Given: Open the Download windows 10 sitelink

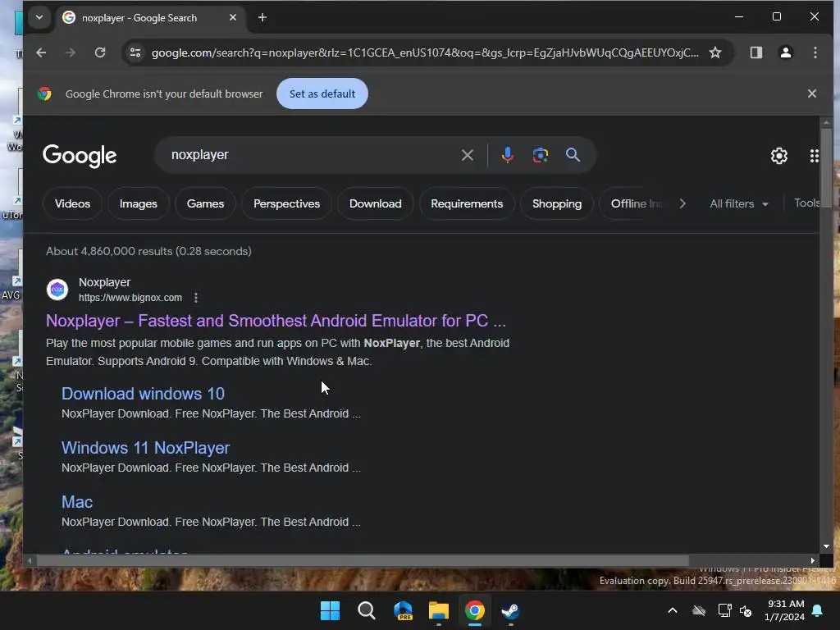Looking at the screenshot, I should pos(143,394).
